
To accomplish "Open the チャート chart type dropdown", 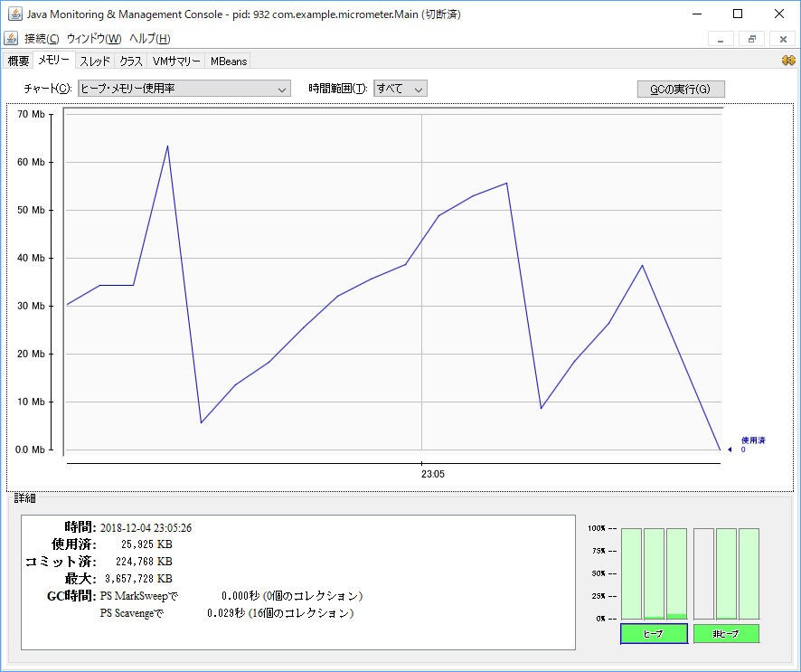I will click(184, 89).
